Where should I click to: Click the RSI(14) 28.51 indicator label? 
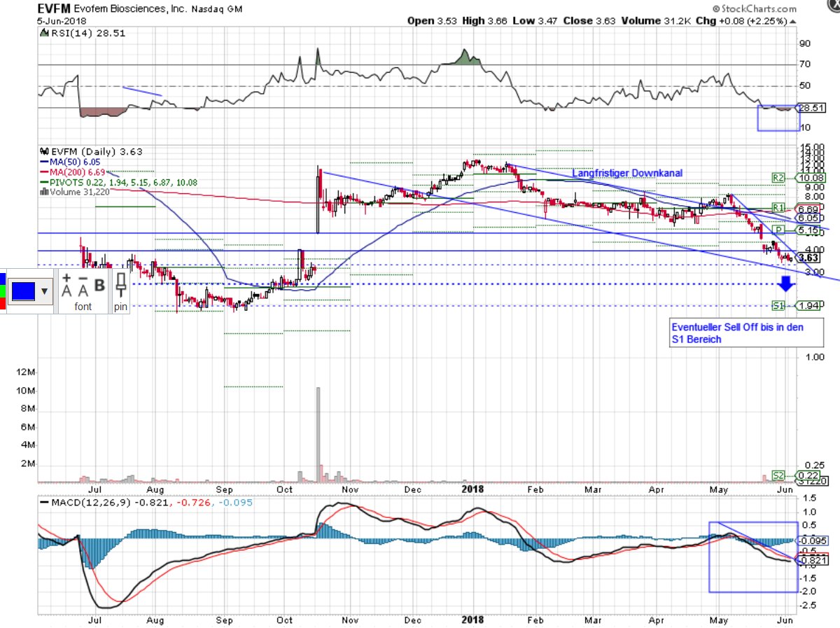pyautogui.click(x=82, y=33)
